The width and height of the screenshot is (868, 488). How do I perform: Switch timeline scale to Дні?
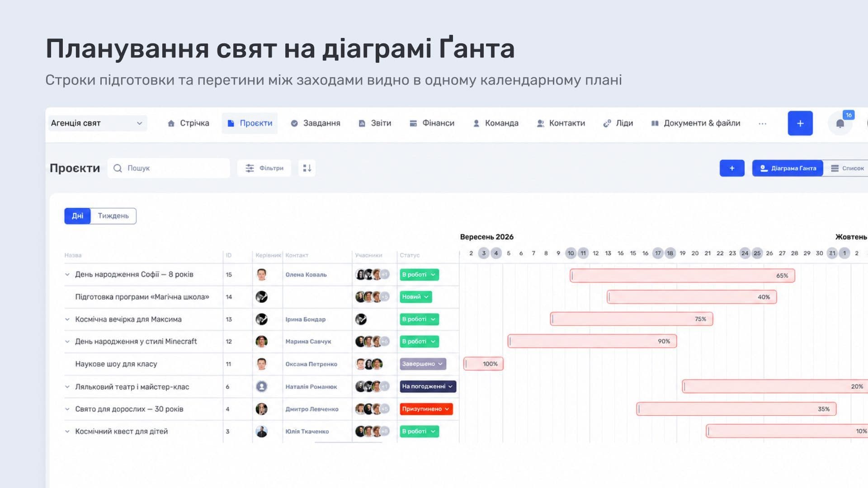(x=77, y=216)
